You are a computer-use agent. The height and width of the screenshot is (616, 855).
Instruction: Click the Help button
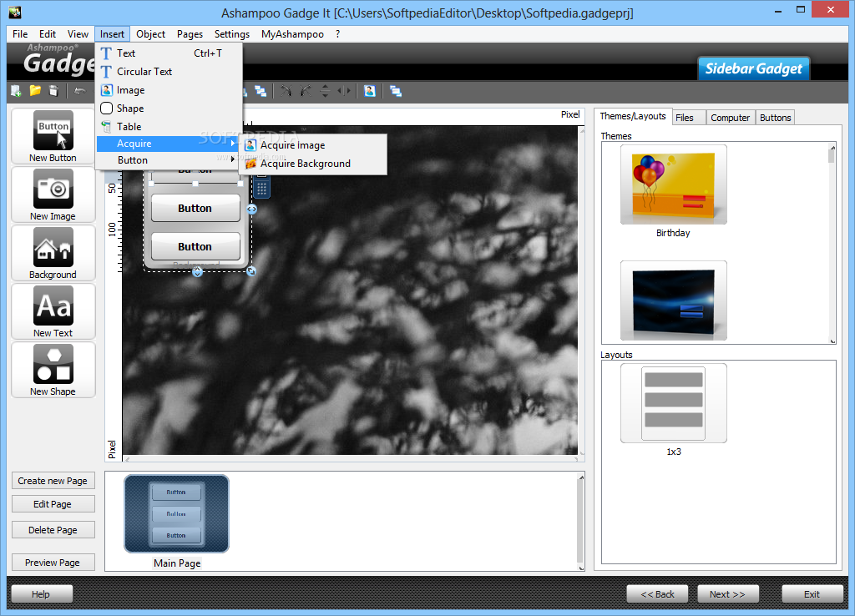coord(42,594)
